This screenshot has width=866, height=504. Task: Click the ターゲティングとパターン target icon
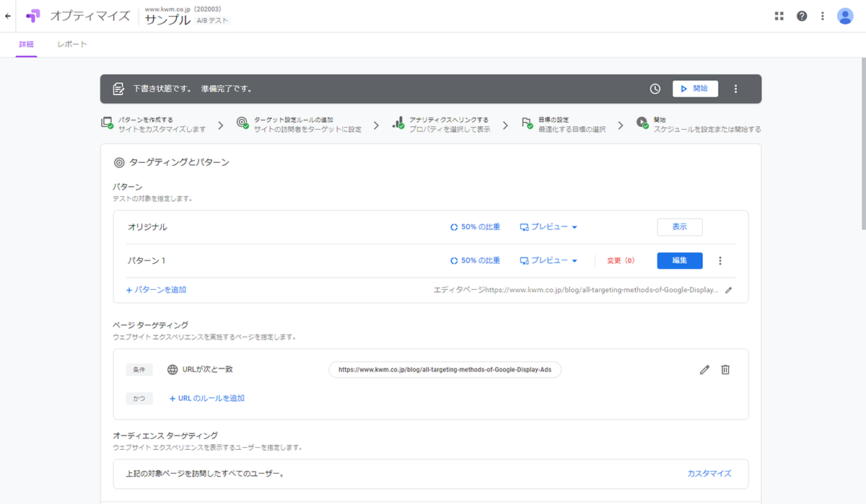click(119, 162)
